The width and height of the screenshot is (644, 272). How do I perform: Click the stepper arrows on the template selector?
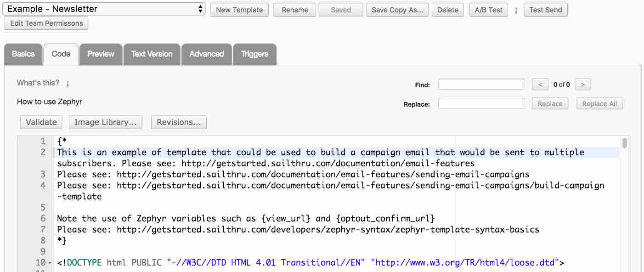pyautogui.click(x=199, y=8)
